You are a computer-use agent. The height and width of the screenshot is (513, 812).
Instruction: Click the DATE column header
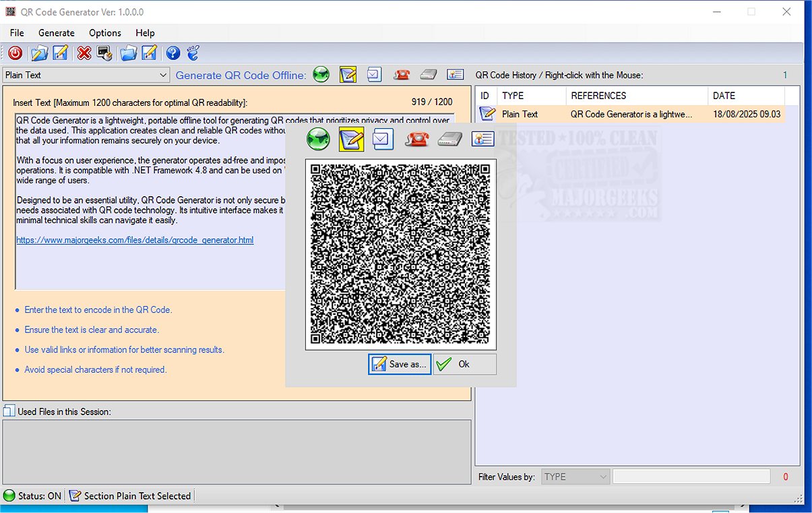pyautogui.click(x=747, y=96)
